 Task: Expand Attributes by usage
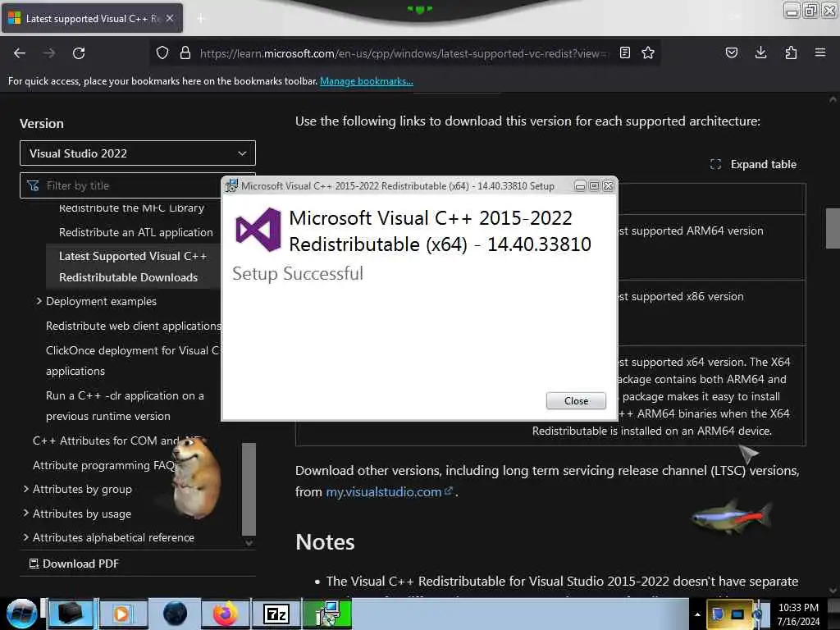click(x=25, y=514)
